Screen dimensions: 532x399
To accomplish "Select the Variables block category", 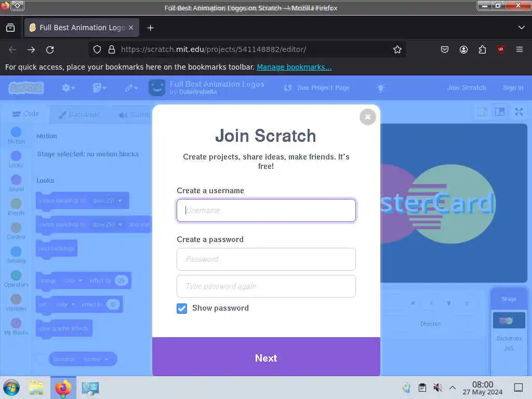I will pos(16,303).
